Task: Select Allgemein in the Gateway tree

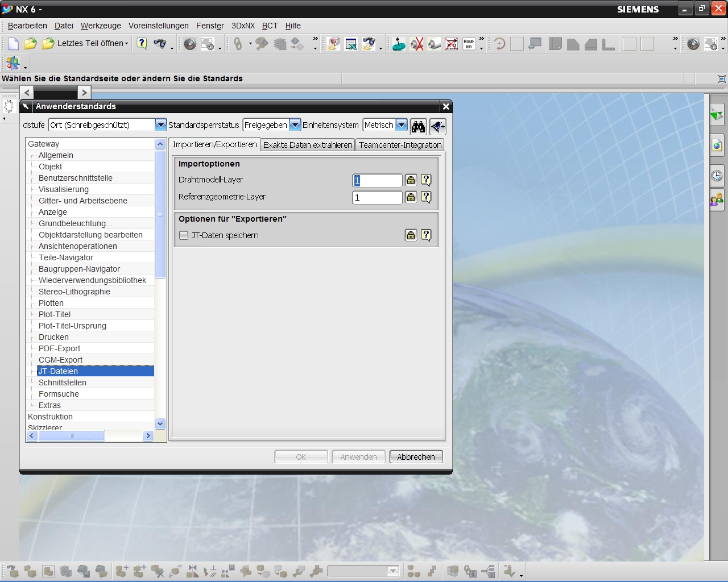Action: pyautogui.click(x=56, y=155)
